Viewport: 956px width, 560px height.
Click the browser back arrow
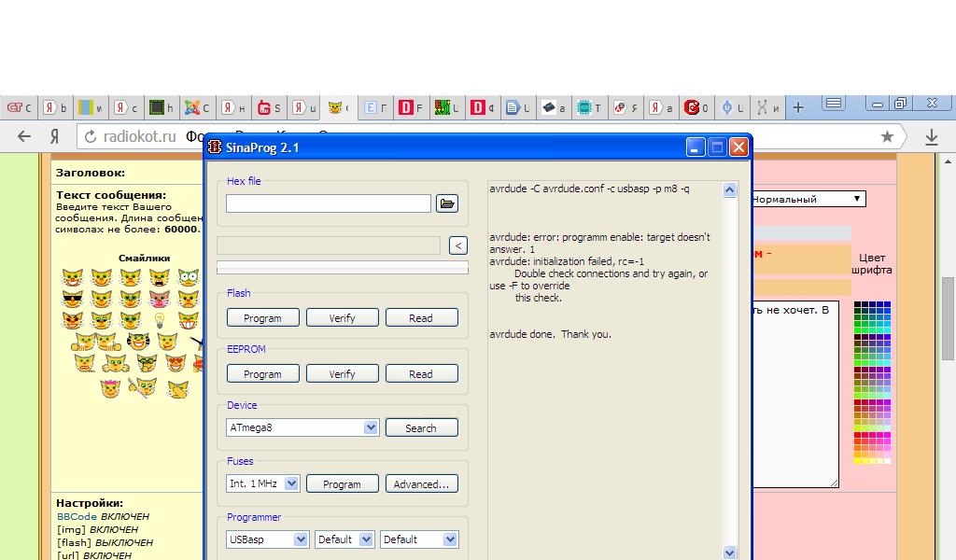tap(24, 136)
